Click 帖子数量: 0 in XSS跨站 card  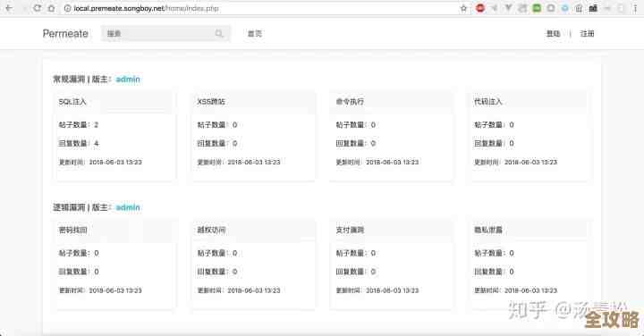coord(217,125)
